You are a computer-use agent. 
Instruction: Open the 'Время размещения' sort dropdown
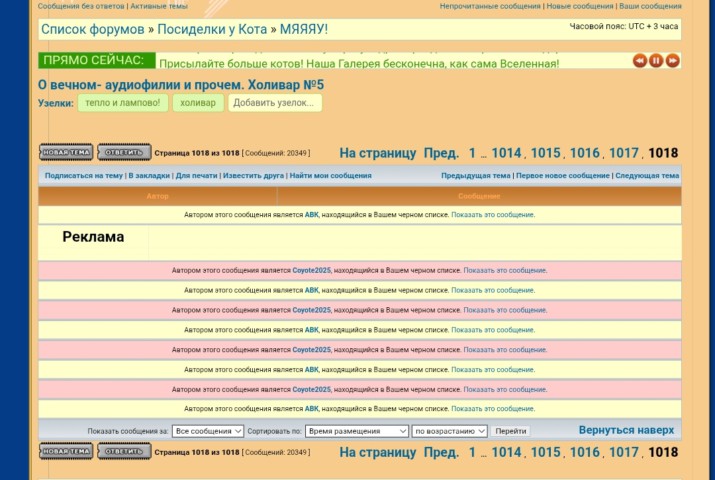[356, 431]
